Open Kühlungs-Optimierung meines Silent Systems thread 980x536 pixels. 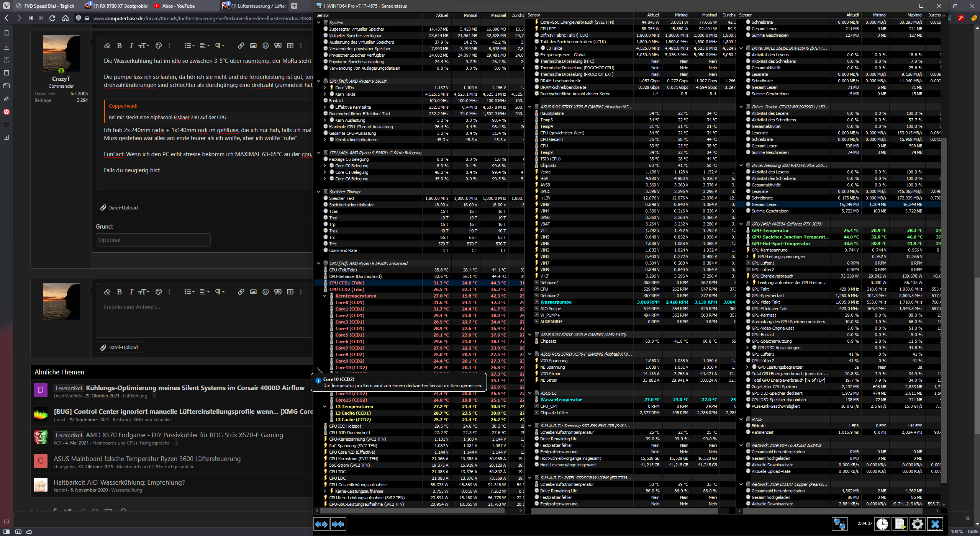tap(195, 388)
